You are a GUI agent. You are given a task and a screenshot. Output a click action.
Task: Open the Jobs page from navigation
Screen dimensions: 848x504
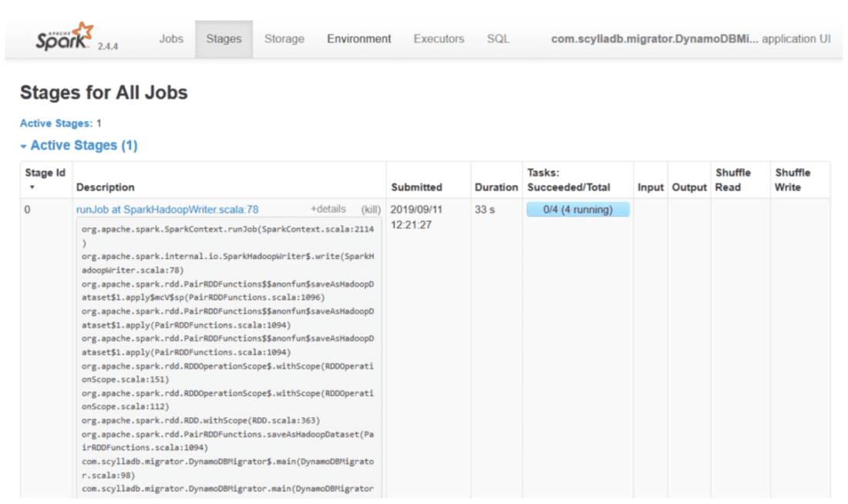point(171,39)
